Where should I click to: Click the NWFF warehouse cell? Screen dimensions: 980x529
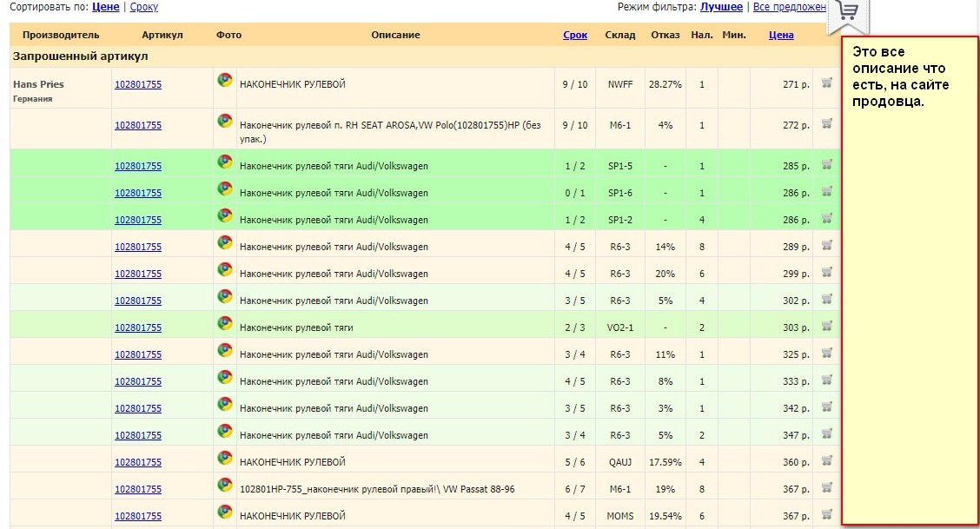620,84
